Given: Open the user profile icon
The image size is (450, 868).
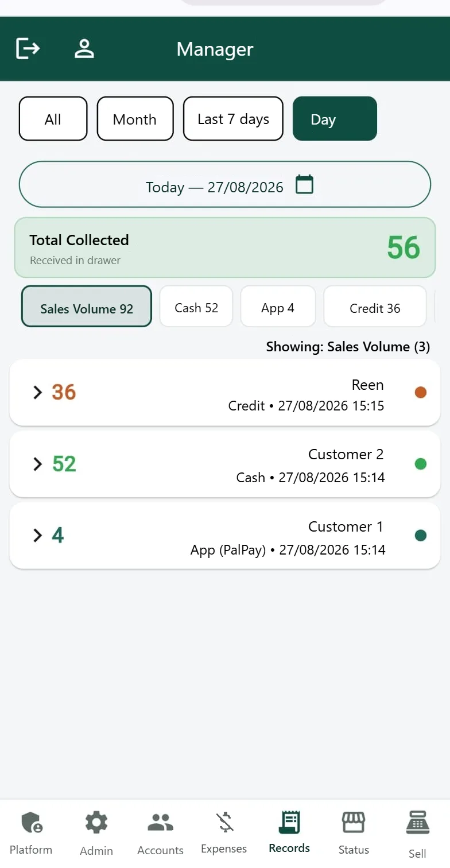Looking at the screenshot, I should pyautogui.click(x=84, y=48).
